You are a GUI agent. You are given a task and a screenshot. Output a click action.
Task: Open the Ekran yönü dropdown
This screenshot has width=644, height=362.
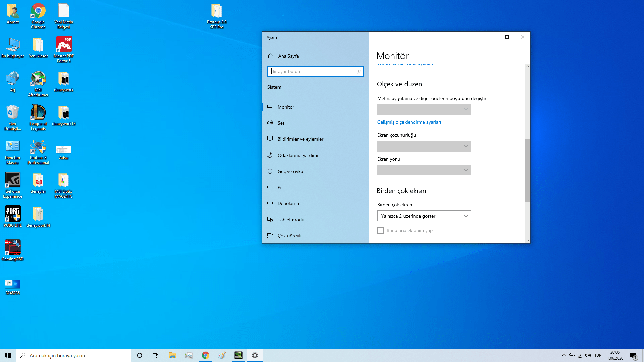click(424, 170)
